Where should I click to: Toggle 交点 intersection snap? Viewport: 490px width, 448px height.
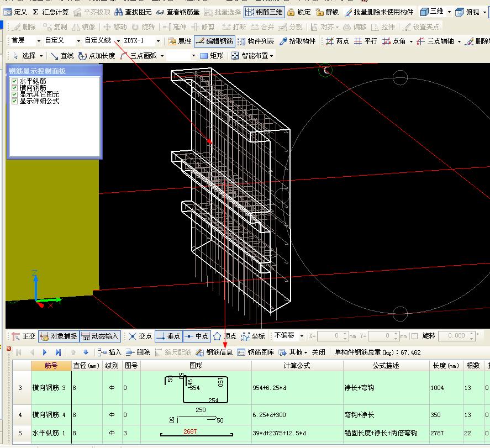point(140,336)
